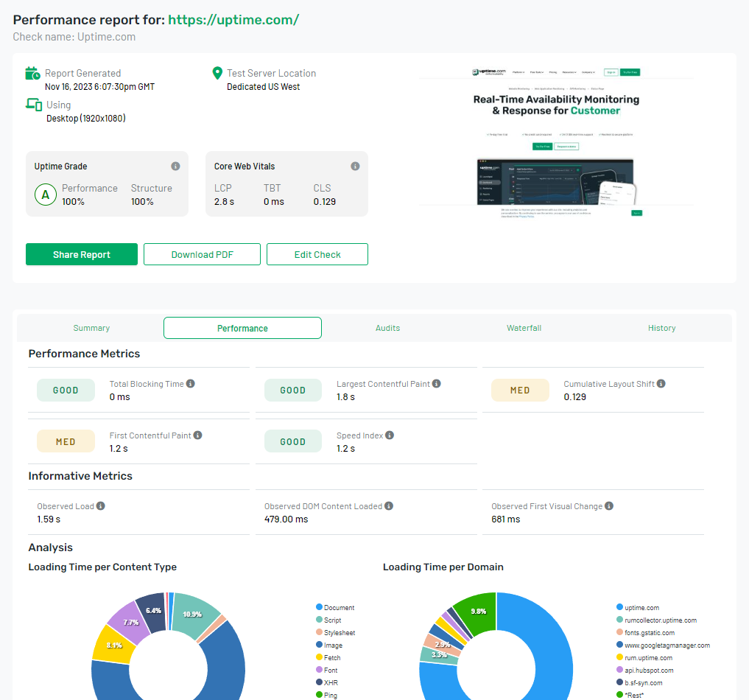Click the Total Blocking Time info icon
The height and width of the screenshot is (700, 749).
pyautogui.click(x=191, y=383)
